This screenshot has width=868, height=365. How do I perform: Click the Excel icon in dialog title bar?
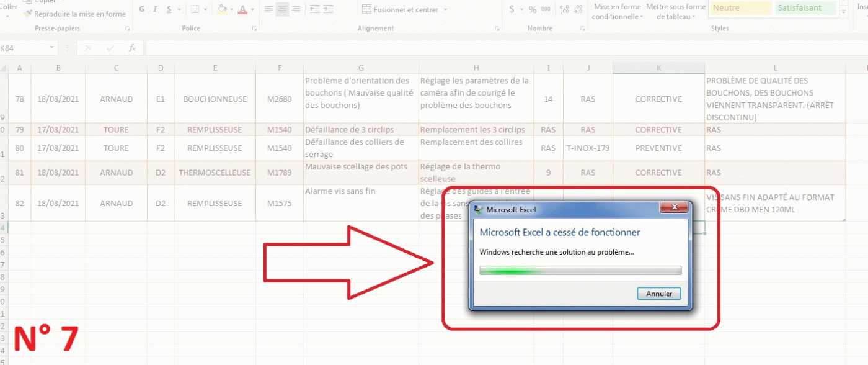478,210
